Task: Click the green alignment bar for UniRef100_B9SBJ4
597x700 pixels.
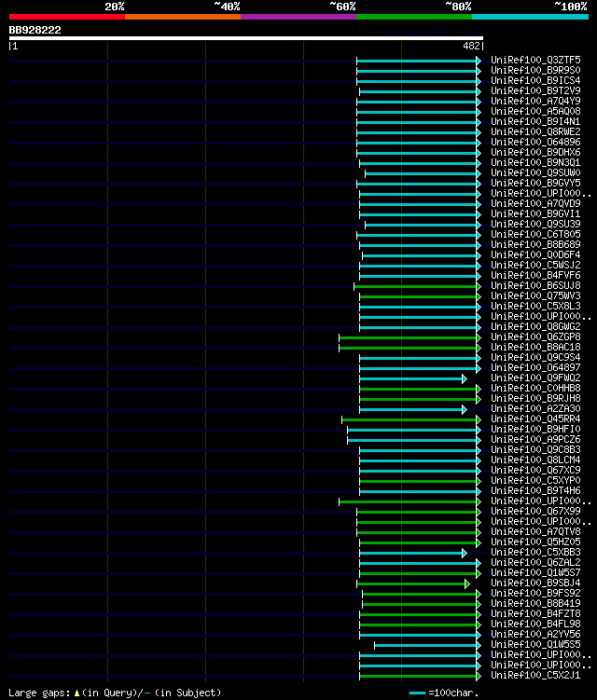Action: [413, 584]
